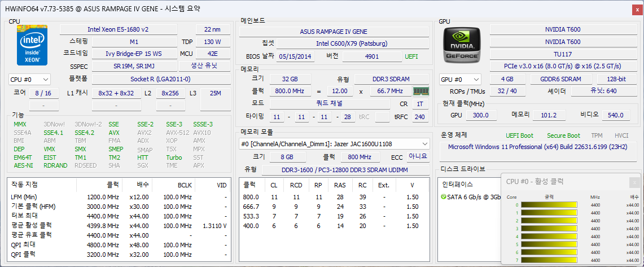This screenshot has height=267, width=644.
Task: Click the Core 3 clock bar
Action: [x=549, y=229]
